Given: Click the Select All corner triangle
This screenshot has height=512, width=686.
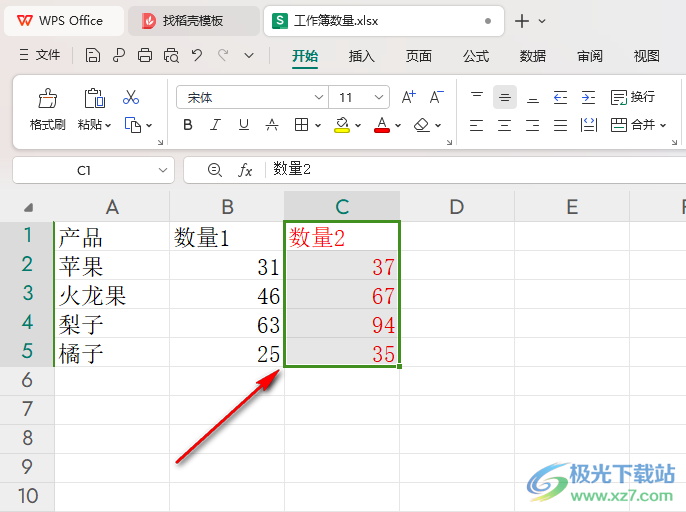Looking at the screenshot, I should tap(28, 207).
